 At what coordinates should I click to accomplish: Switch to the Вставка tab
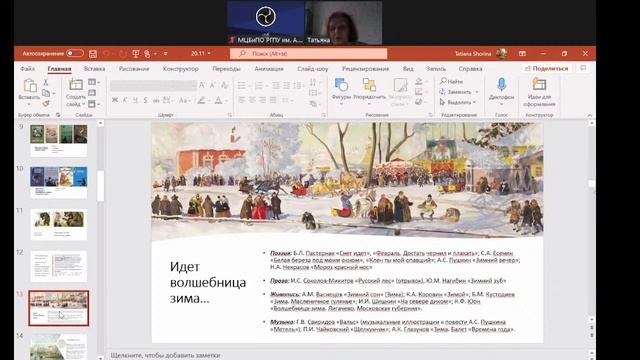pyautogui.click(x=94, y=69)
